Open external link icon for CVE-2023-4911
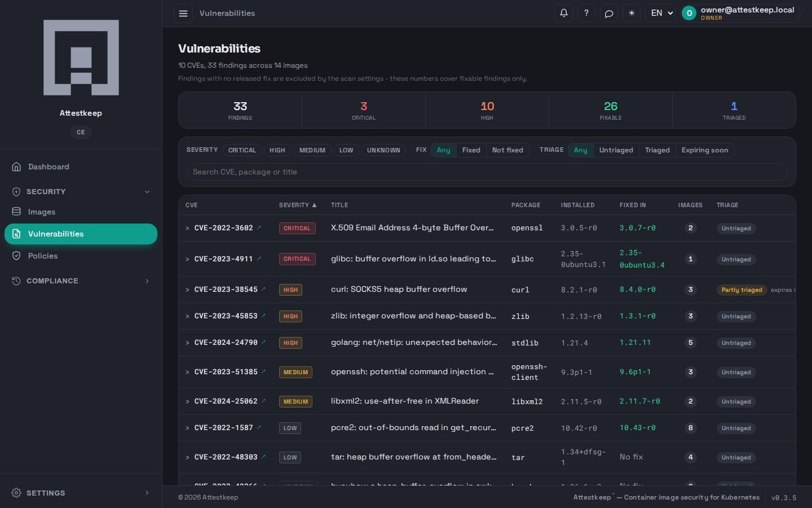 (259, 259)
